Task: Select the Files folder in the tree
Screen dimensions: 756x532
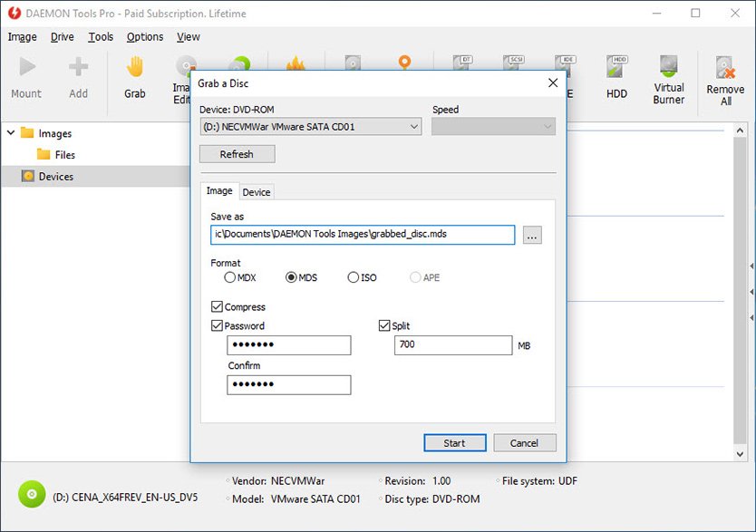Action: point(56,155)
